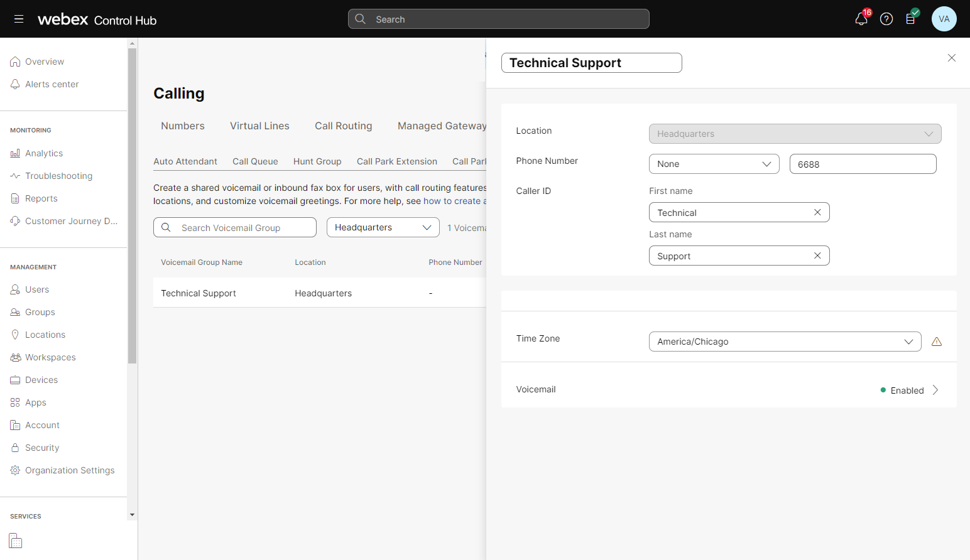Click the extension 6688 input field

point(863,164)
